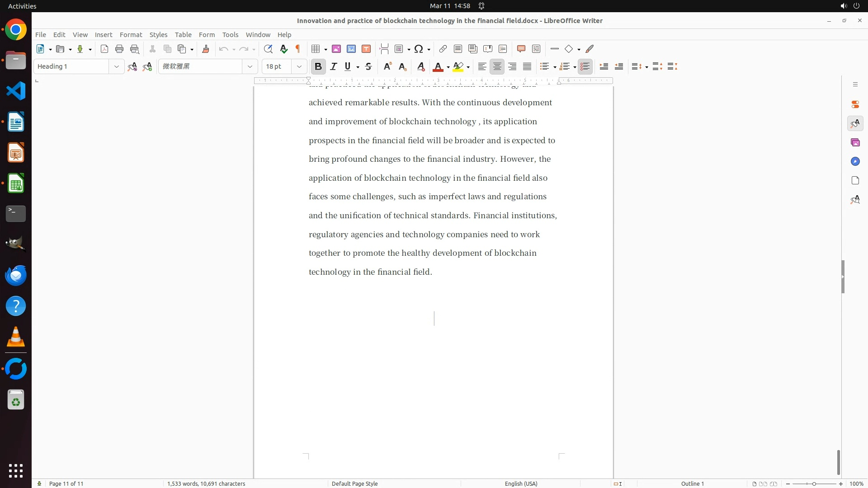Click the Insert Hyperlink icon
868x488 pixels.
(443, 49)
